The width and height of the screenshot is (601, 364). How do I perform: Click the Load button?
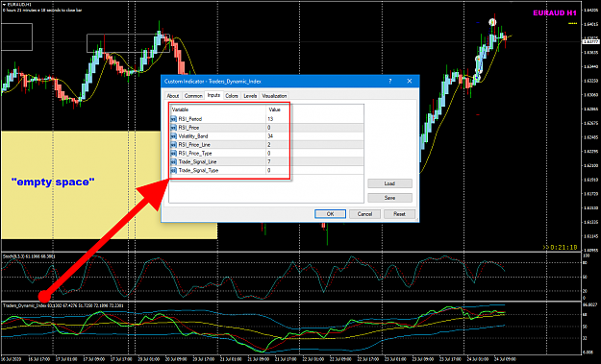click(389, 183)
